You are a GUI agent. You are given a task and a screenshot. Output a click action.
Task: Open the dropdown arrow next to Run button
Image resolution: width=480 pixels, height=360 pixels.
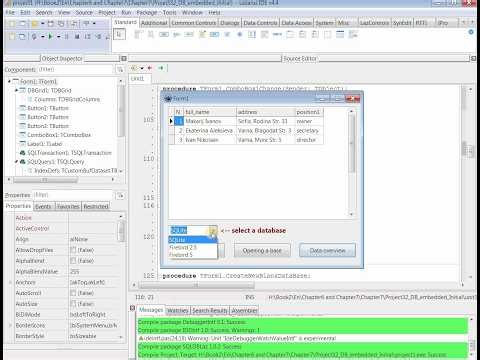click(58, 36)
